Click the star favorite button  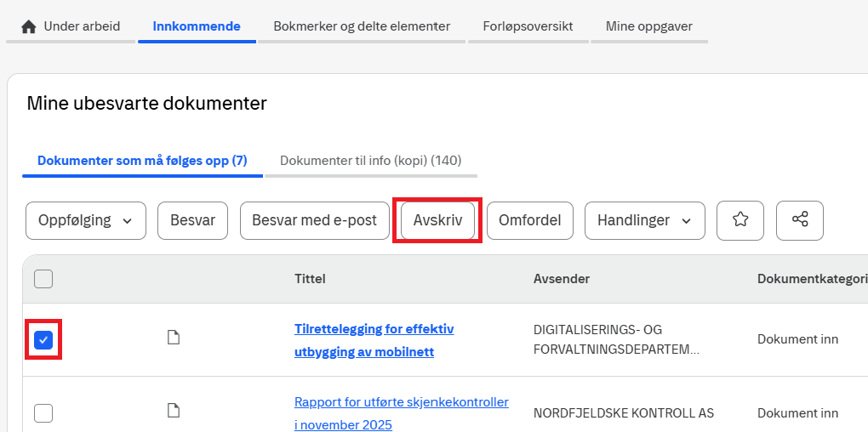pyautogui.click(x=740, y=220)
